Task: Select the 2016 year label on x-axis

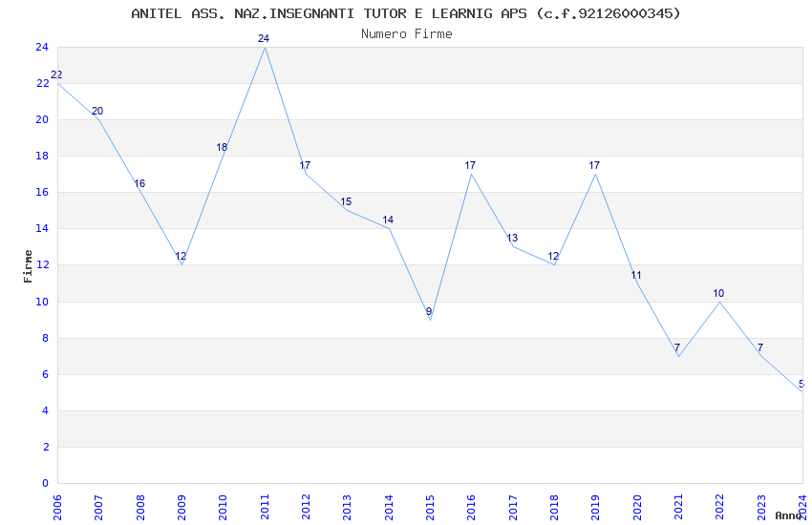Action: (x=471, y=507)
